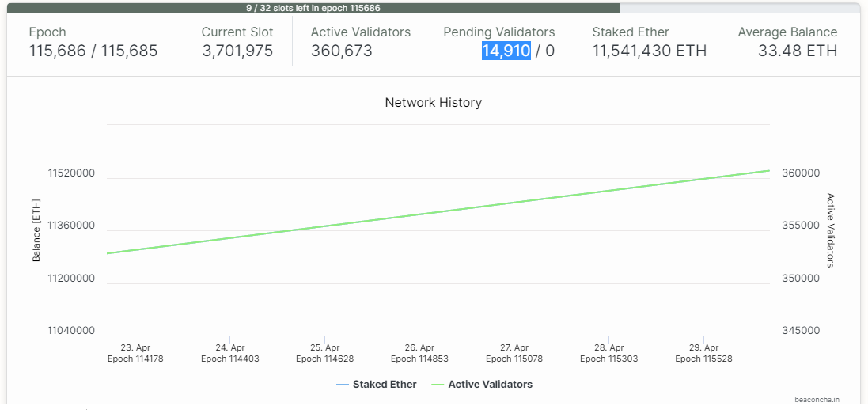Click the 11360000 balance axis label
This screenshot has width=868, height=410.
point(71,226)
